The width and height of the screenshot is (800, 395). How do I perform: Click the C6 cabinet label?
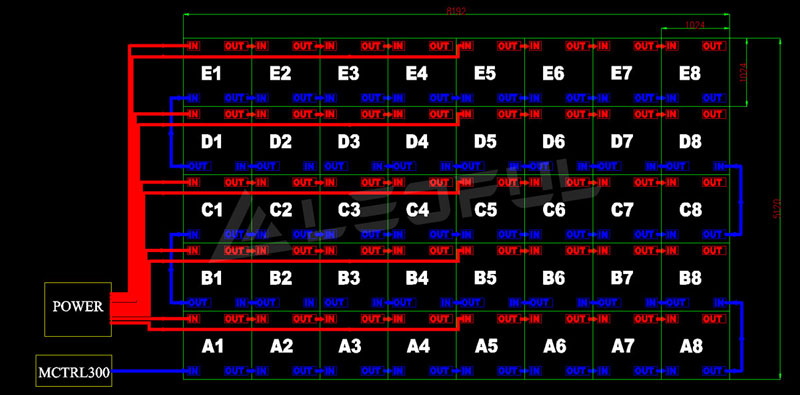(x=554, y=210)
